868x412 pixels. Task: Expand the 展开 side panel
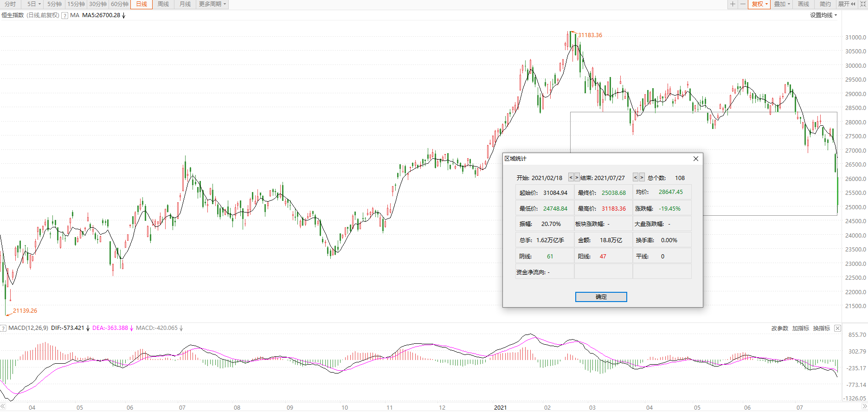click(847, 4)
